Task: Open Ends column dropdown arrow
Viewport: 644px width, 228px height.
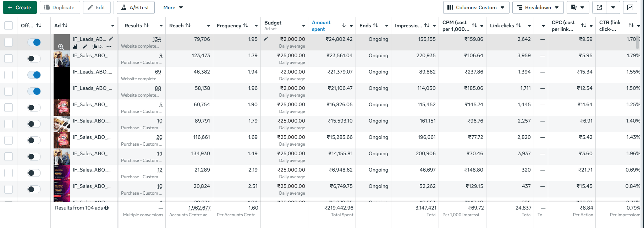Action: click(387, 26)
